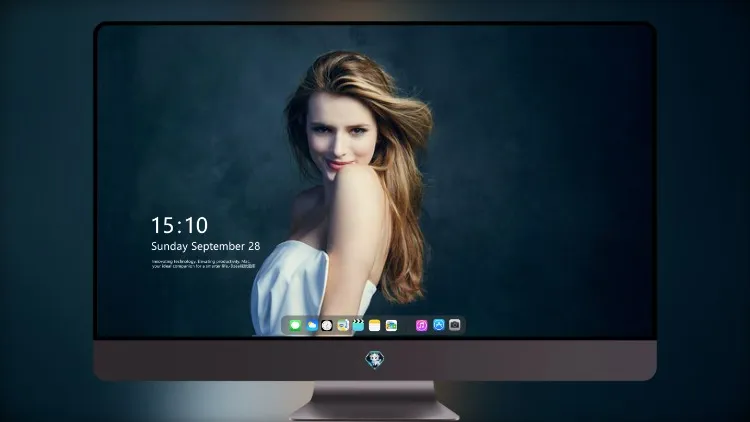Open the photo gallery app in dock
The height and width of the screenshot is (422, 750).
(x=391, y=325)
